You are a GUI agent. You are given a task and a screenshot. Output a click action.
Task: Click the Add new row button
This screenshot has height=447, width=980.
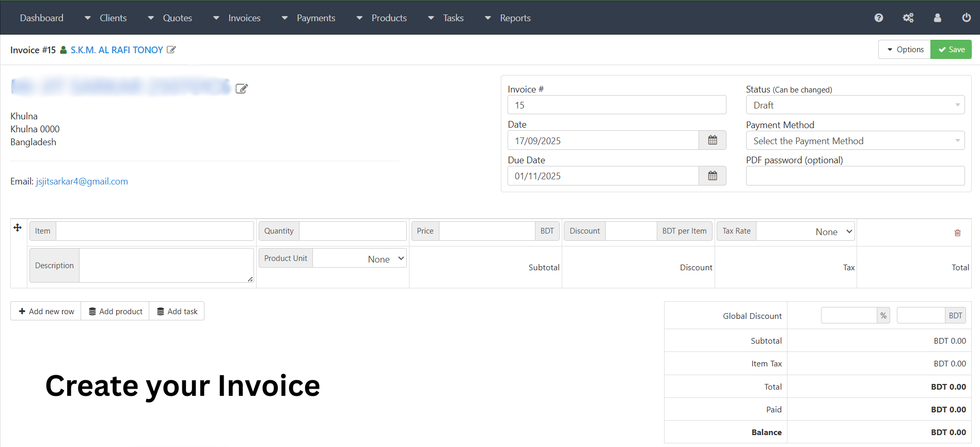(46, 312)
